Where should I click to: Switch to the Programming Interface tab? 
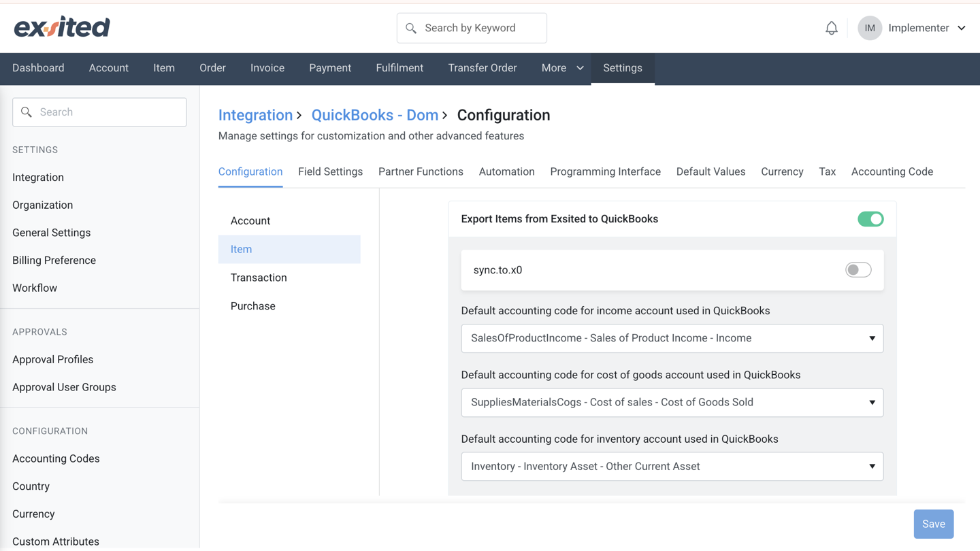[x=606, y=171]
